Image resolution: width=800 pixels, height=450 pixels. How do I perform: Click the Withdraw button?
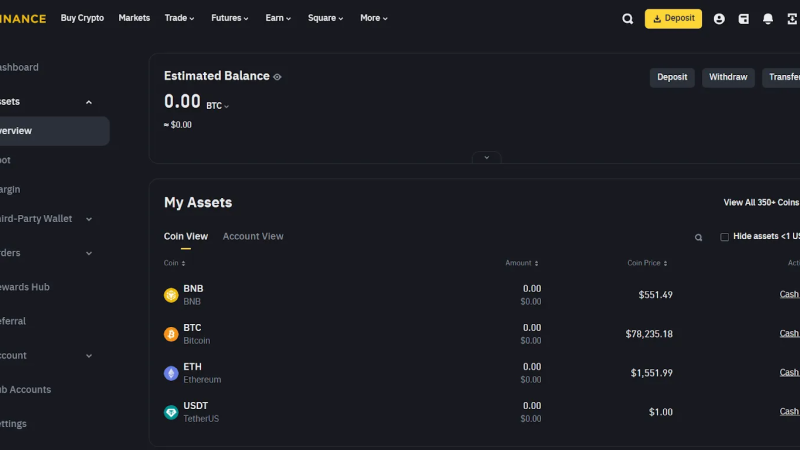[728, 78]
